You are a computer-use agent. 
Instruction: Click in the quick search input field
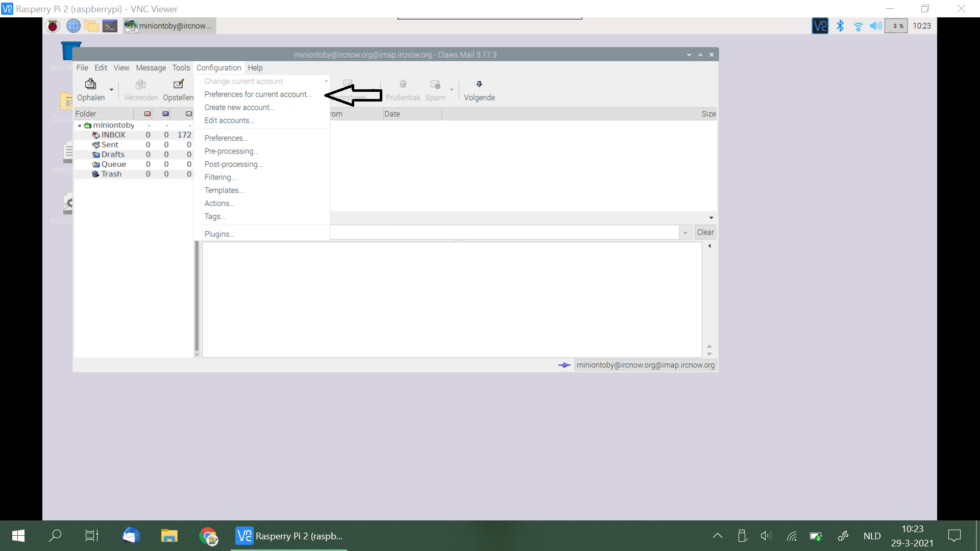click(505, 232)
